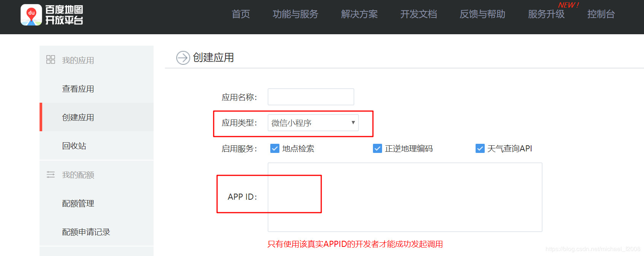The width and height of the screenshot is (644, 256).
Task: Uncheck the 地点检索 service checkbox
Action: (275, 148)
